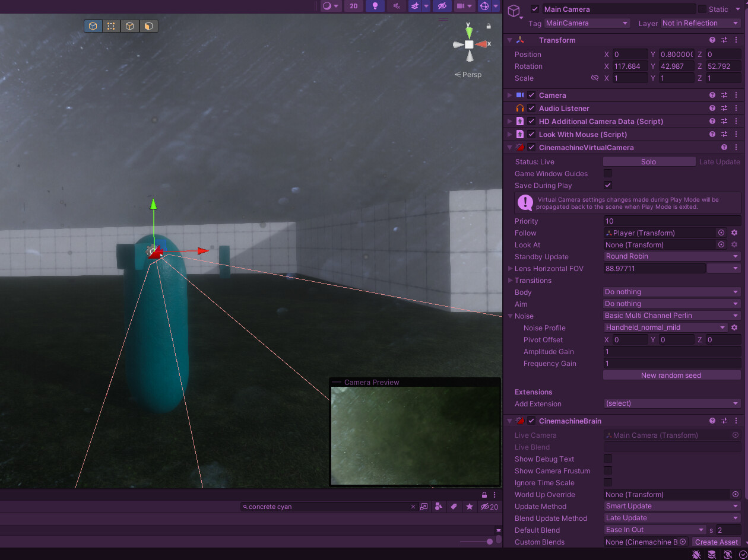The image size is (748, 560).
Task: Open CinemachineVirtualCamera settings gear for Follow
Action: (x=734, y=233)
